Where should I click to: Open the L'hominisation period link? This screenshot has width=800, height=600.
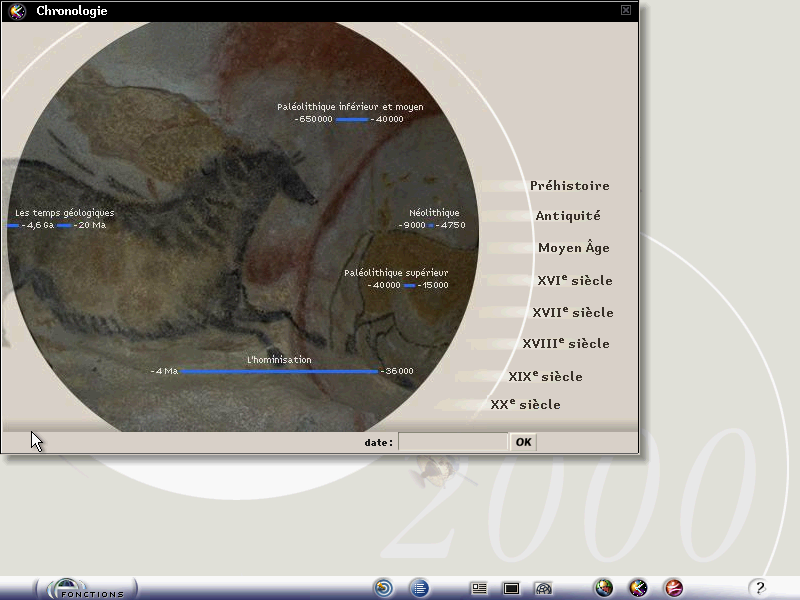(279, 360)
